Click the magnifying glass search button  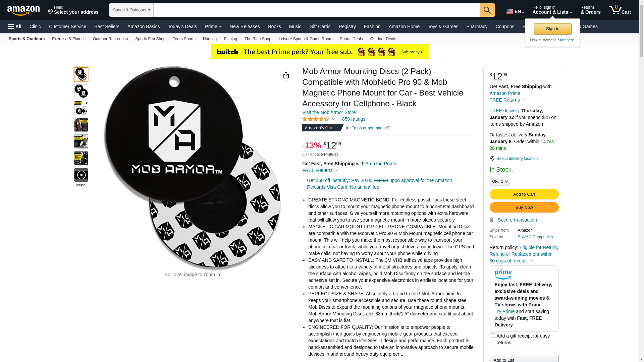(x=487, y=10)
